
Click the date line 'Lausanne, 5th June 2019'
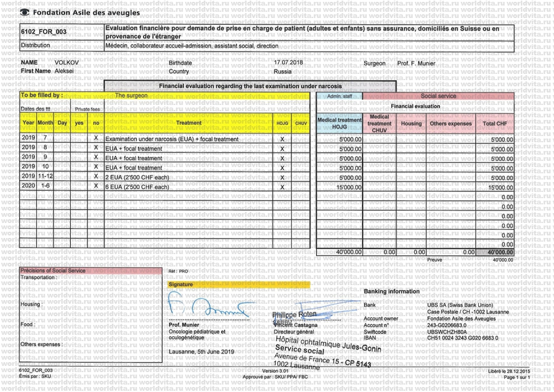pos(201,352)
